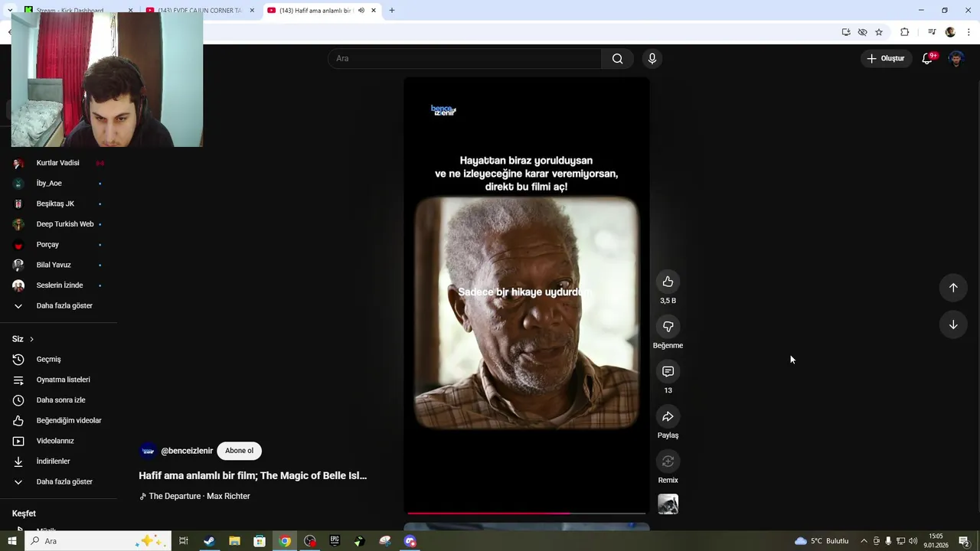
Task: Seek using the Short's red progress bar
Action: [527, 513]
